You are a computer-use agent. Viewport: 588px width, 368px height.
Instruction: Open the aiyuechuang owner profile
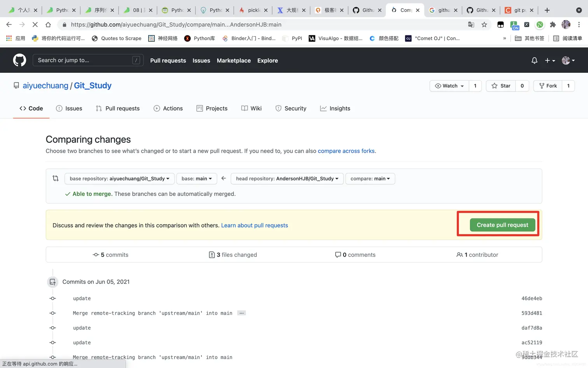pos(45,86)
